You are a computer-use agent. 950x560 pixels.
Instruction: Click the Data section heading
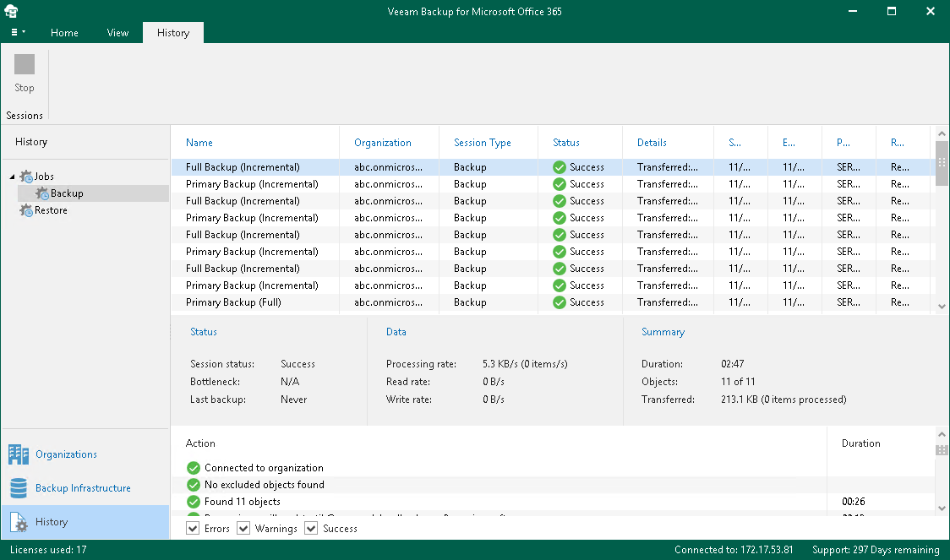pyautogui.click(x=396, y=332)
